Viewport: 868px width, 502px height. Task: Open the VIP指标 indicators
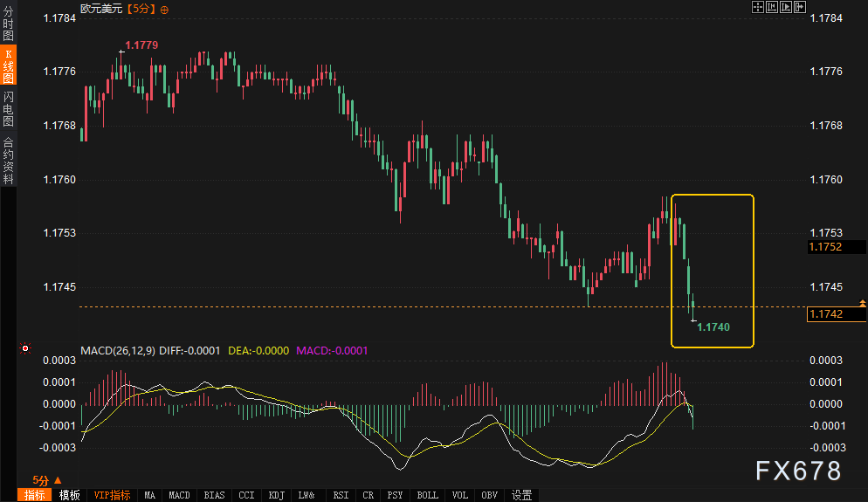point(112,495)
